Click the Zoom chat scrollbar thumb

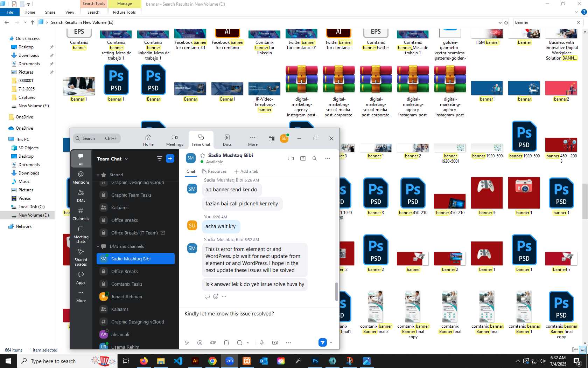(x=337, y=292)
